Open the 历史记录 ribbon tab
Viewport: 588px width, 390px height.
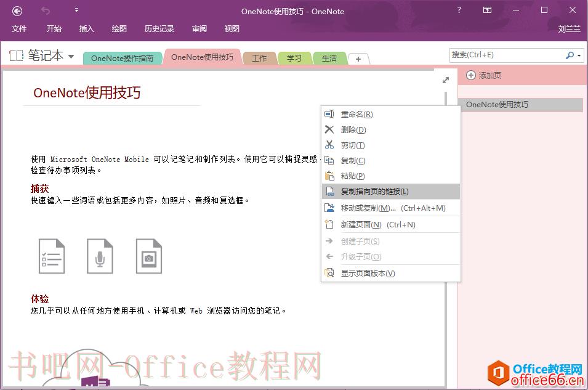[x=159, y=29]
